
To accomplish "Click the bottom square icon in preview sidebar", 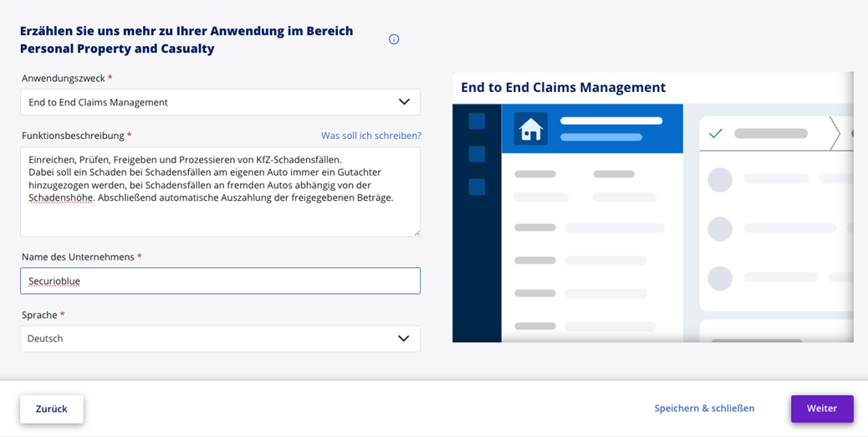I will click(477, 187).
